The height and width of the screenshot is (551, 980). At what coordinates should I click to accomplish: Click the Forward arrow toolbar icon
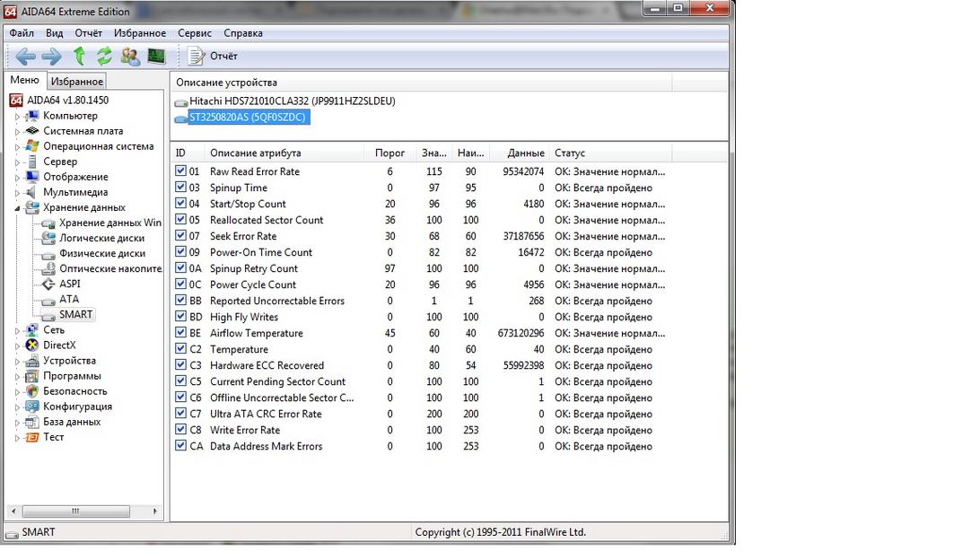[x=52, y=57]
